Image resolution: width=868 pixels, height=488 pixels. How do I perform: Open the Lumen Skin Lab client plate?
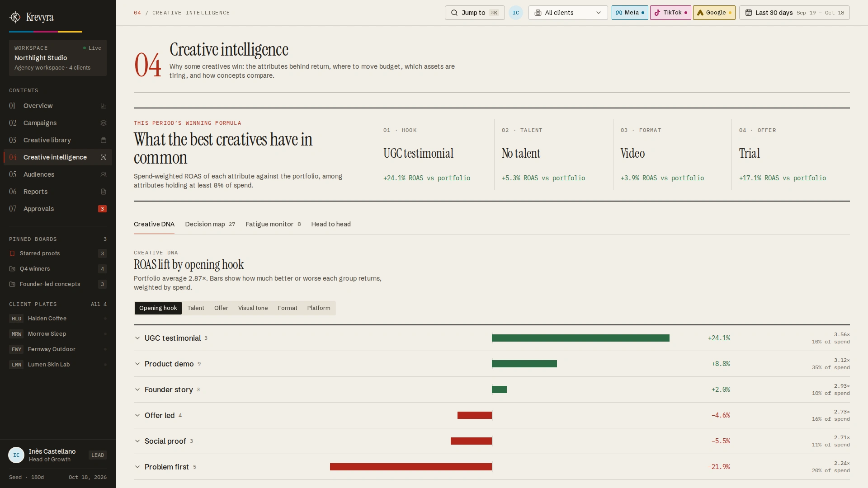pos(58,365)
